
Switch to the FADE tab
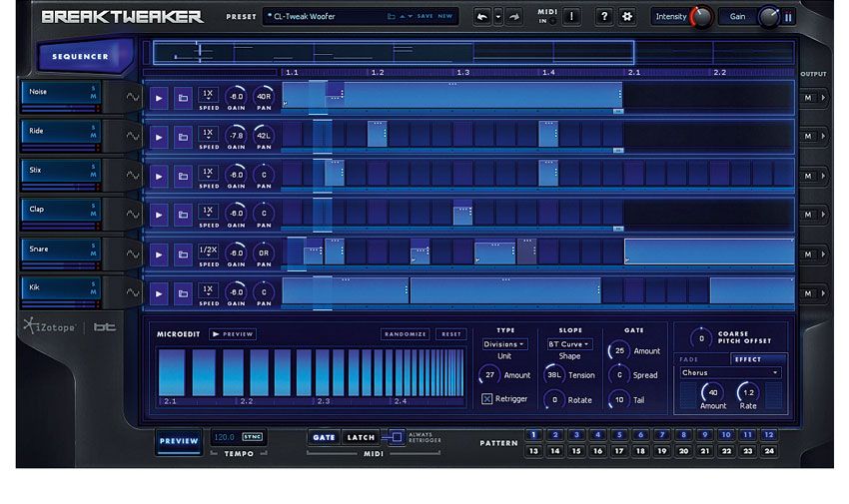[x=702, y=359]
